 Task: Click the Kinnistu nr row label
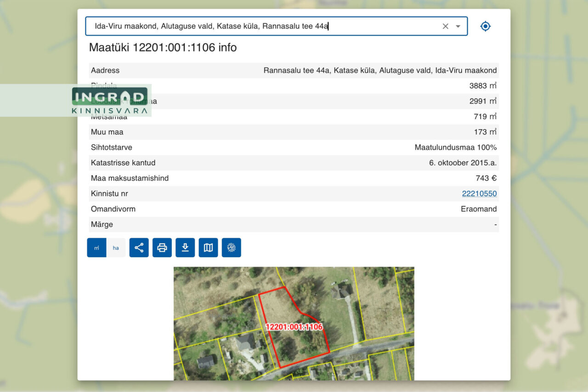coord(109,193)
